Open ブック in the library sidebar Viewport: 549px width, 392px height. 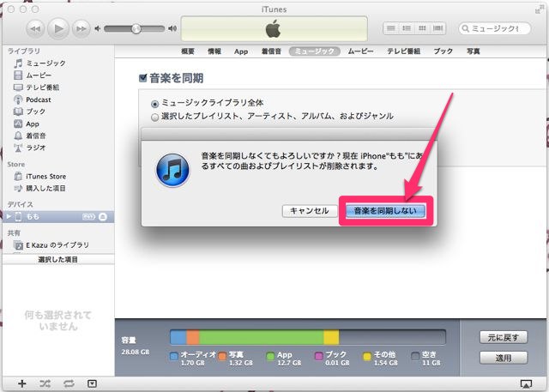(x=29, y=112)
